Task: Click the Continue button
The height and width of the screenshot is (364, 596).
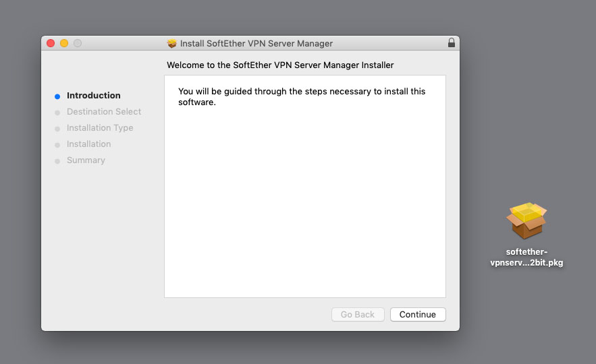Action: click(418, 315)
